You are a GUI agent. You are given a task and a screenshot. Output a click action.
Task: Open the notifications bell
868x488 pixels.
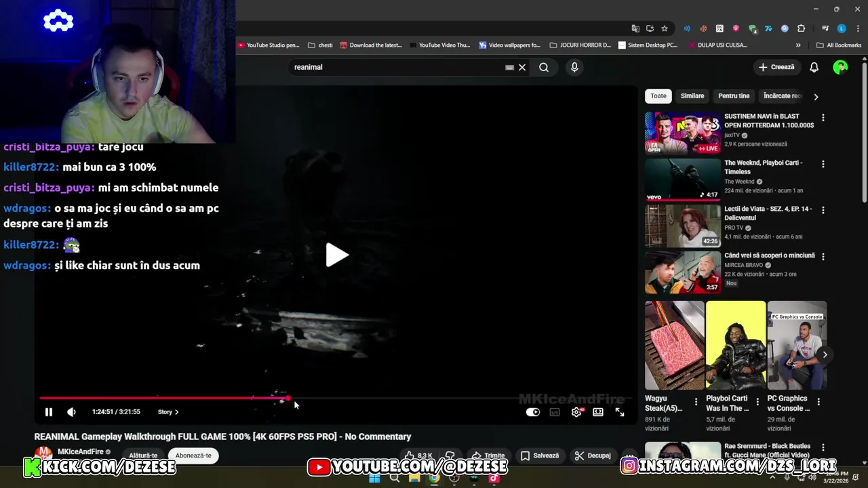click(x=814, y=67)
